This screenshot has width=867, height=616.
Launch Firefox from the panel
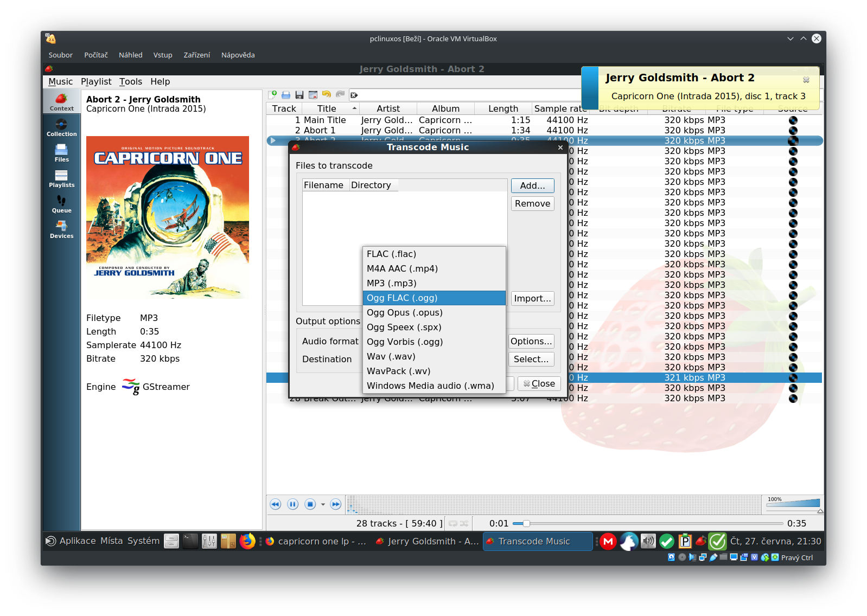pyautogui.click(x=247, y=541)
